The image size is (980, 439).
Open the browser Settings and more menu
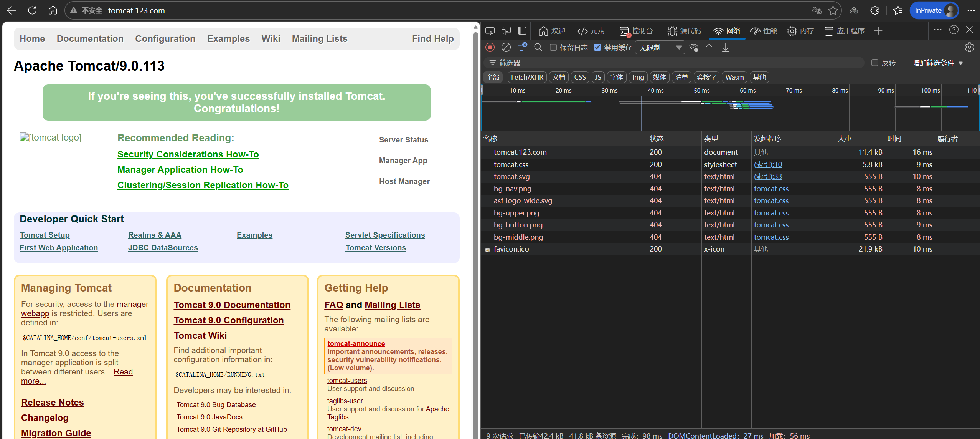(x=971, y=10)
